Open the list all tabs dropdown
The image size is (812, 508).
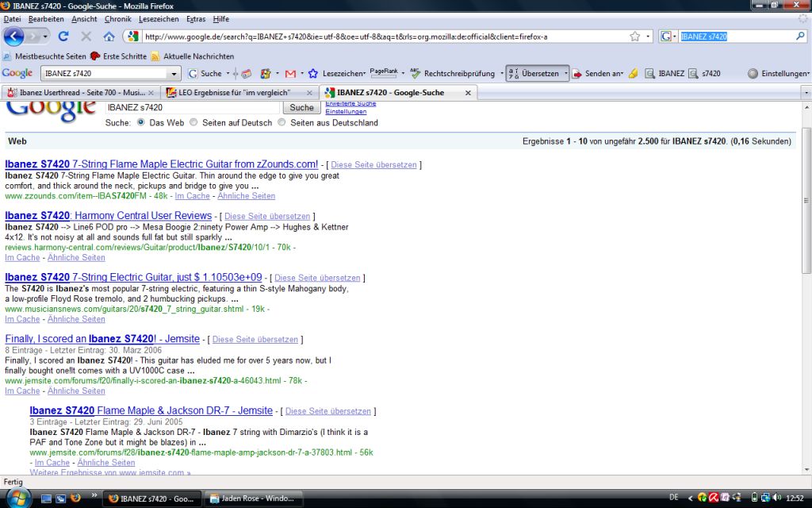coord(806,93)
